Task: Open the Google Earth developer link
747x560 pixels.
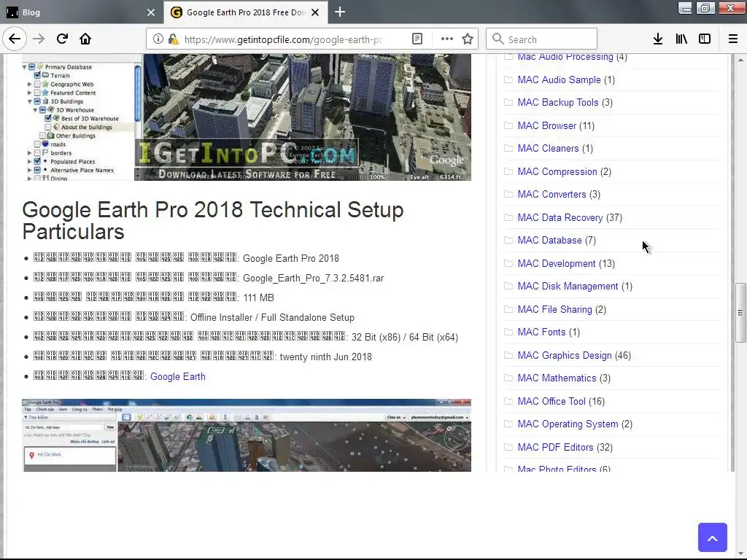Action: tap(178, 377)
